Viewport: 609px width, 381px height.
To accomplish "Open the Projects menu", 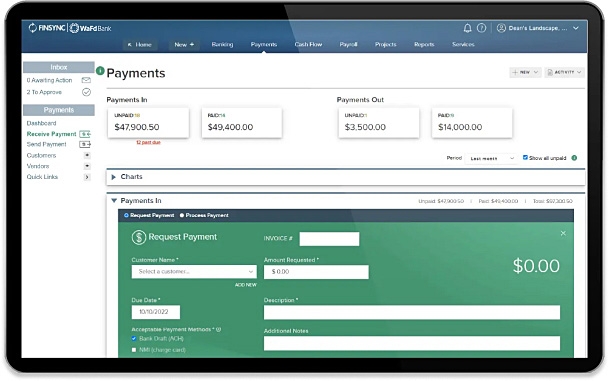I will click(x=386, y=45).
